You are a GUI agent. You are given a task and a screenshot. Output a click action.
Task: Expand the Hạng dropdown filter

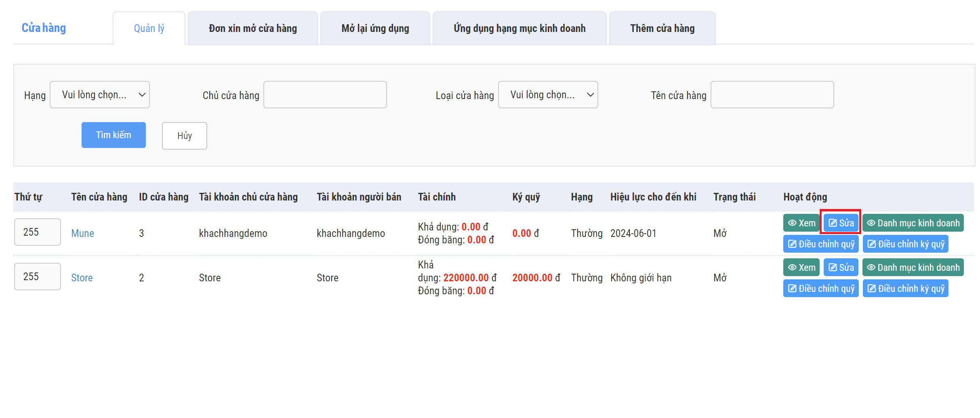click(99, 95)
